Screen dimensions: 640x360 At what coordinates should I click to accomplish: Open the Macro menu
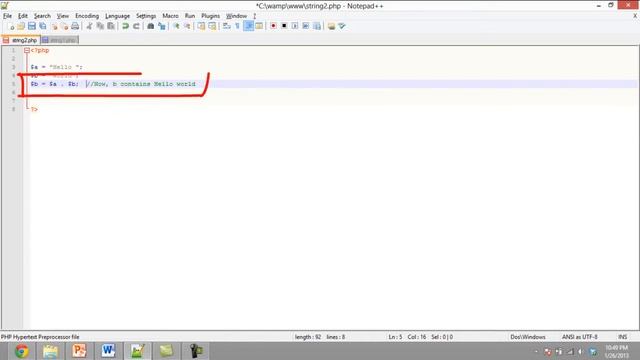pos(170,16)
